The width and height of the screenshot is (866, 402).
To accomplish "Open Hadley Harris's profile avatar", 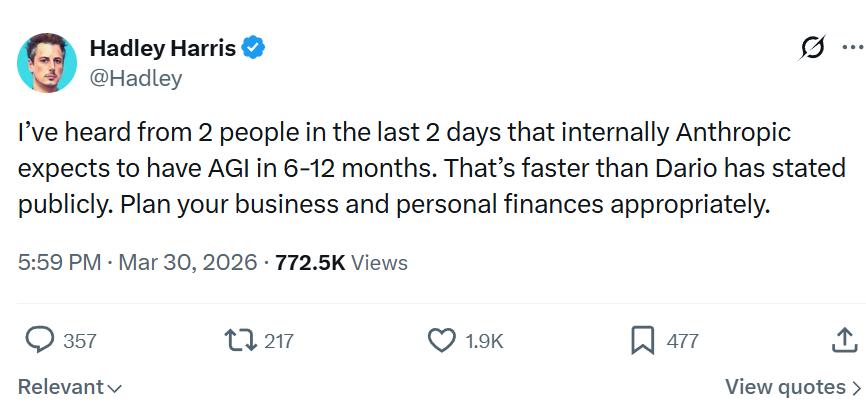I will 47,62.
